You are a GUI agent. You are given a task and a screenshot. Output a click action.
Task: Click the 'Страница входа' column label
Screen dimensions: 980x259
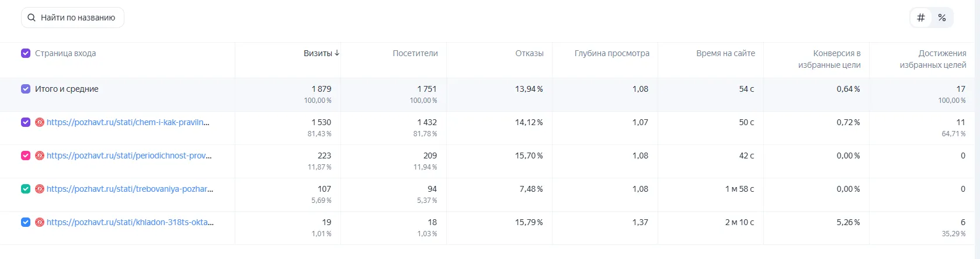pos(65,53)
